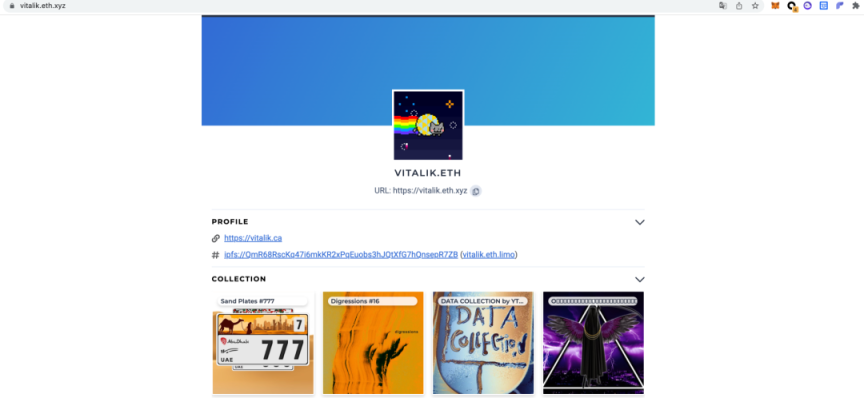The height and width of the screenshot is (398, 864).
Task: Bookmark this page with the star icon
Action: [x=755, y=6]
